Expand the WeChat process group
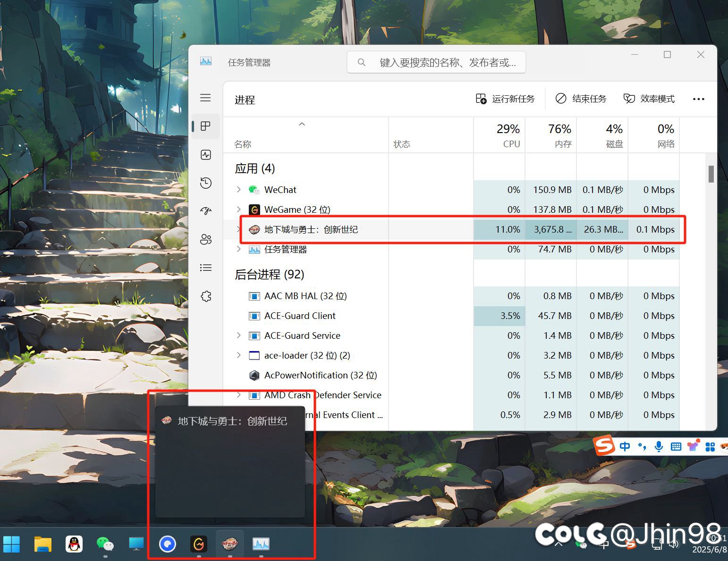This screenshot has height=561, width=728. [x=239, y=190]
